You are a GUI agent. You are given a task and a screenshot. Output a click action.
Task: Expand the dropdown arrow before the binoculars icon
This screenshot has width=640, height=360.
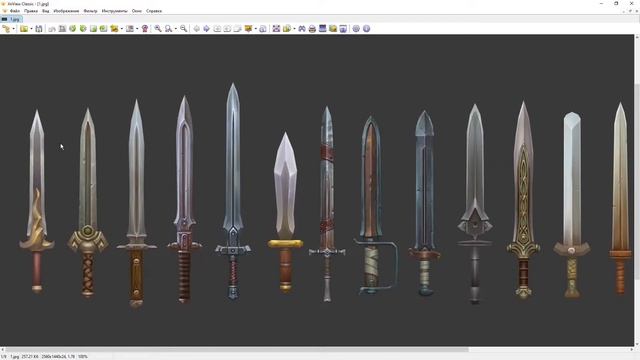[x=294, y=29]
